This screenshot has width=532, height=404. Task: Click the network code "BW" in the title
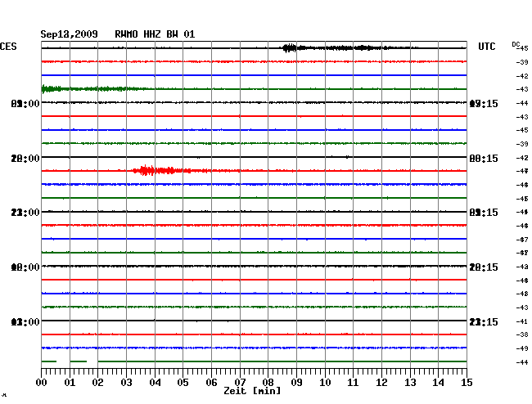[172, 34]
